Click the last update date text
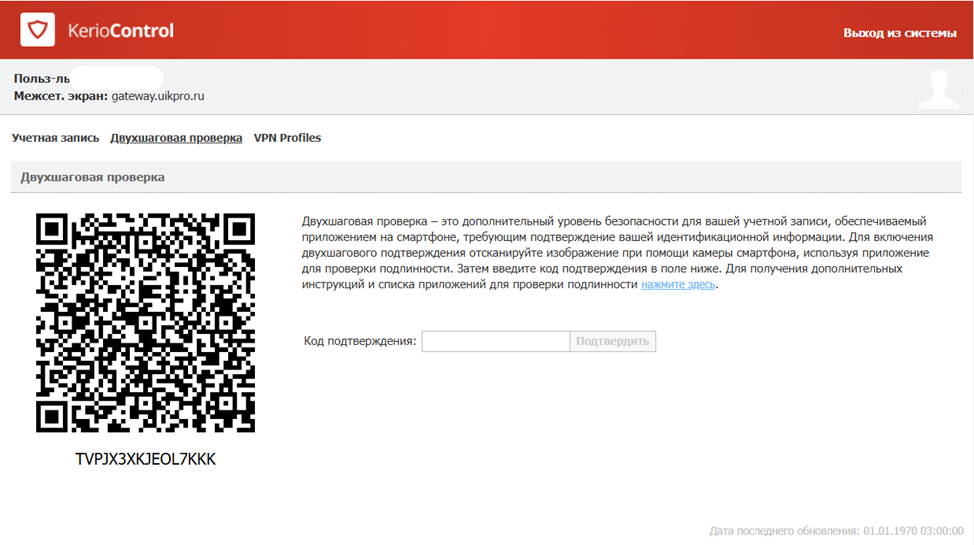The width and height of the screenshot is (974, 545). point(836,530)
